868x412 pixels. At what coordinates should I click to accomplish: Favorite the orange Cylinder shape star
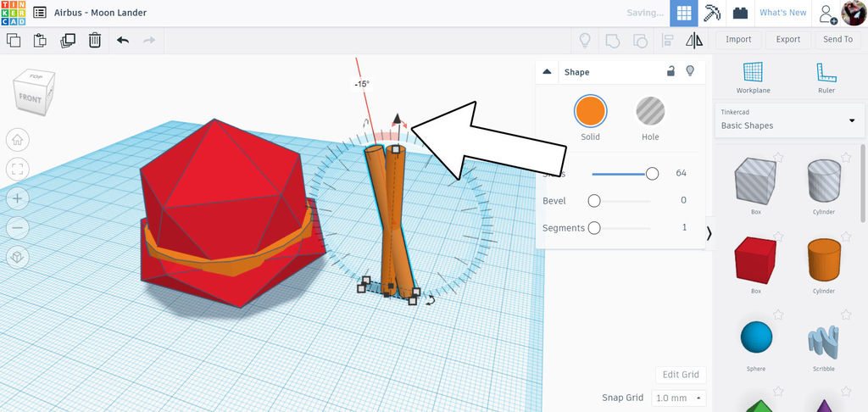(x=846, y=237)
